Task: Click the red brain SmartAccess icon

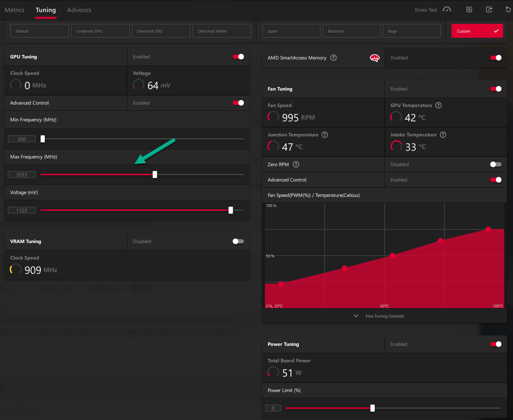Action: coord(375,58)
